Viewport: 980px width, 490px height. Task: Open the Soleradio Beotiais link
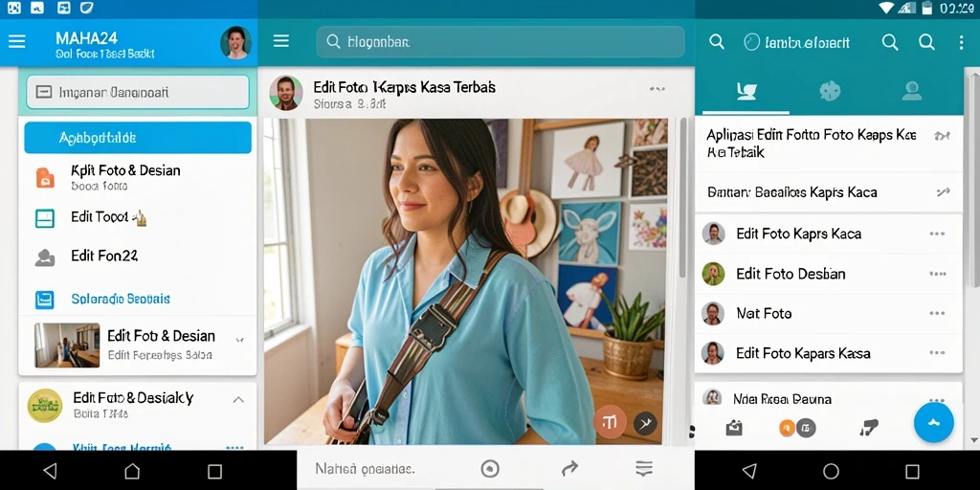pyautogui.click(x=121, y=299)
